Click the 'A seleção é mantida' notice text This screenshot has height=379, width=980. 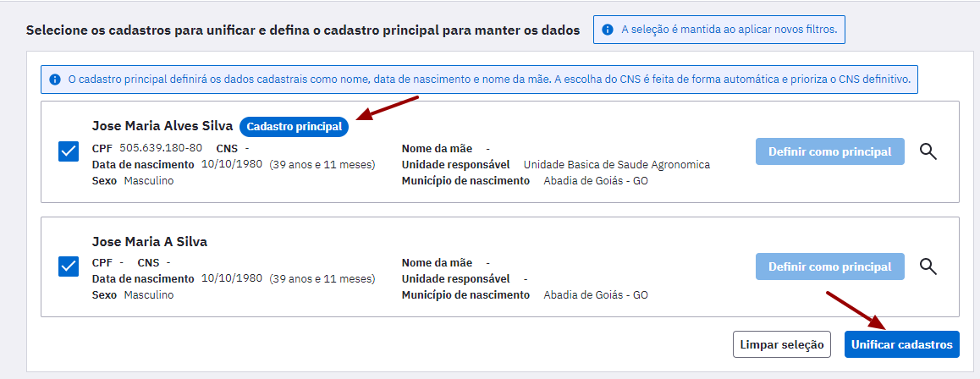click(x=729, y=30)
